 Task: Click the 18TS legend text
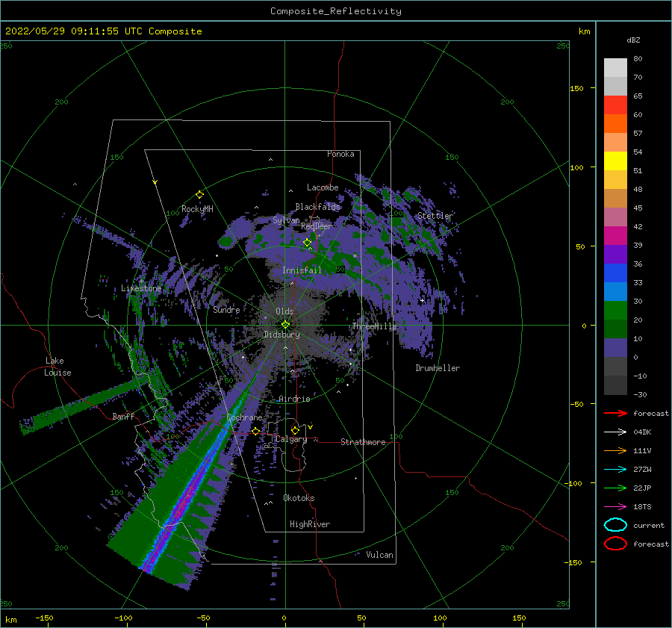(642, 507)
